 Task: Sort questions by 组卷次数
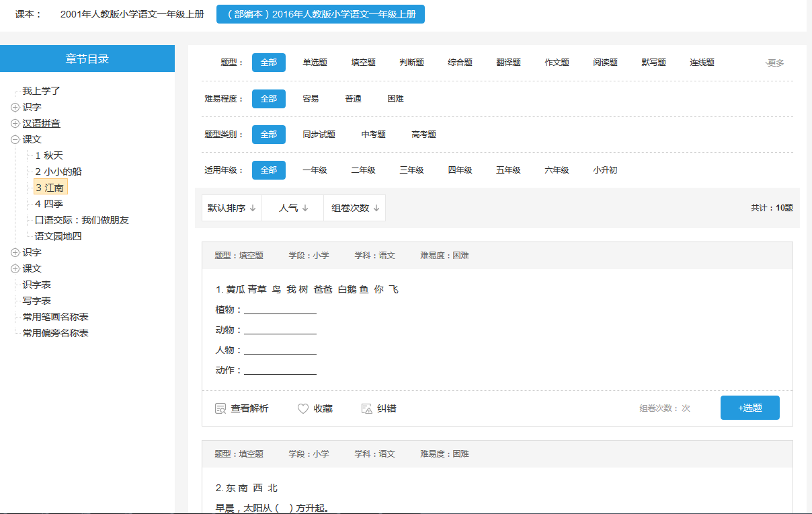[355, 209]
